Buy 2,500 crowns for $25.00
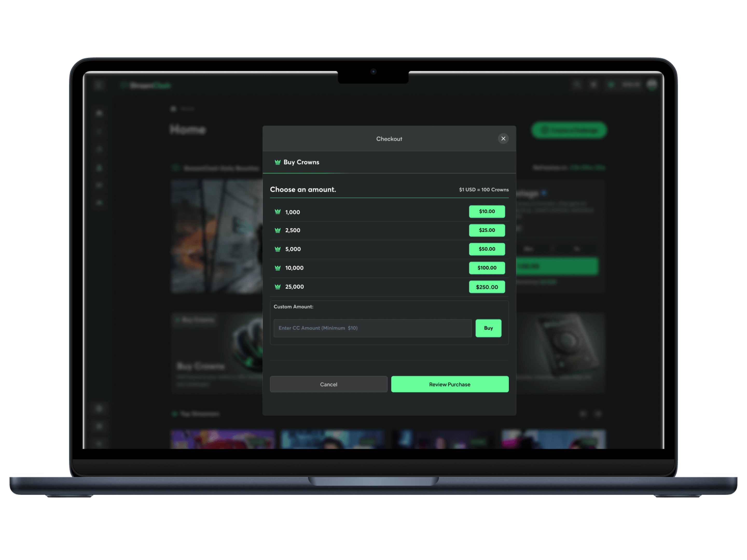 click(487, 230)
